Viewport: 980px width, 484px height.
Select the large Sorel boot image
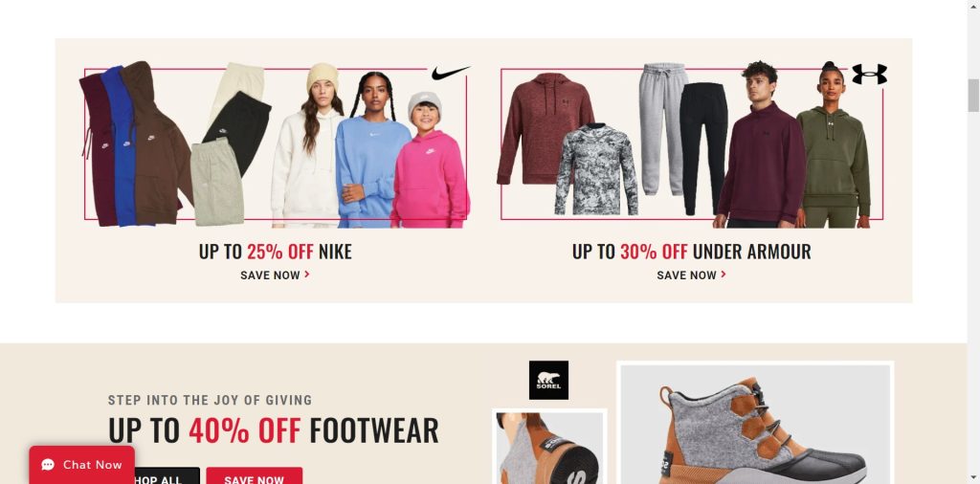pos(755,424)
